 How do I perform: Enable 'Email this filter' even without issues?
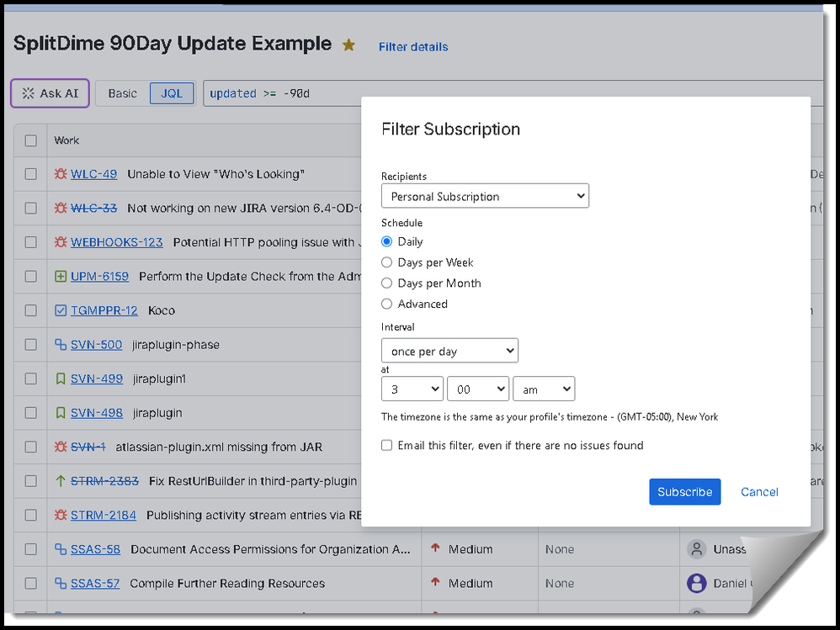point(386,445)
